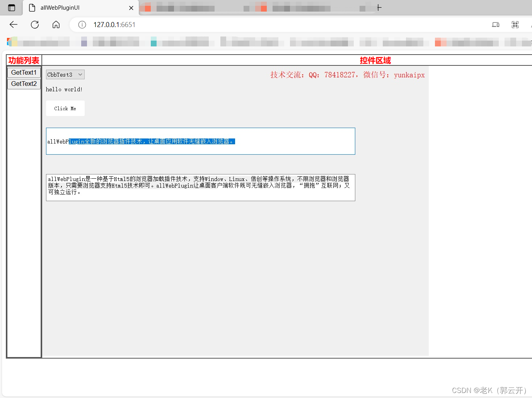Click the 功能列表 header
This screenshot has width=532, height=398.
point(24,60)
